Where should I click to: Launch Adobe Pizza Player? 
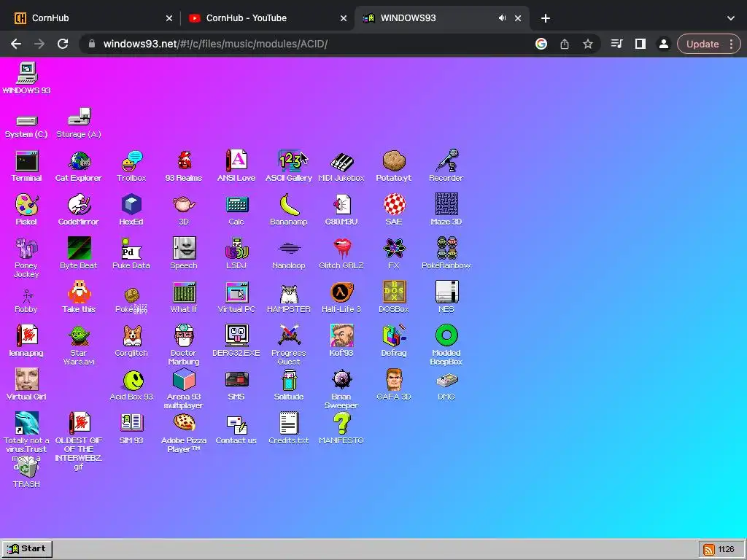(183, 433)
